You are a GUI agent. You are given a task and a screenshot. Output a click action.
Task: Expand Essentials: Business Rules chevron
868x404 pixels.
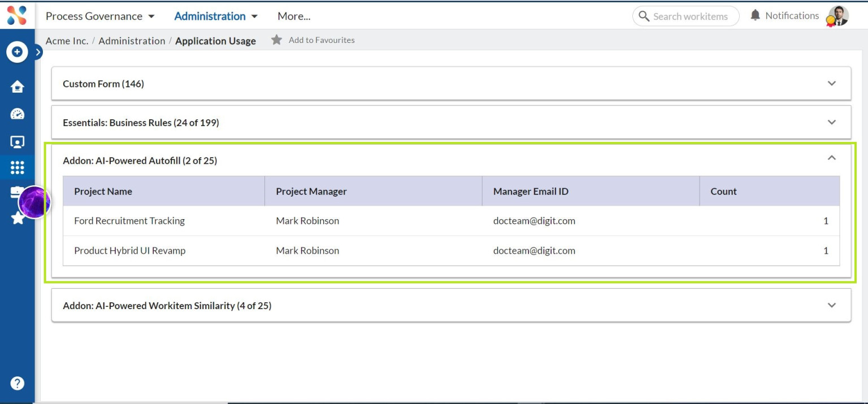(x=831, y=122)
